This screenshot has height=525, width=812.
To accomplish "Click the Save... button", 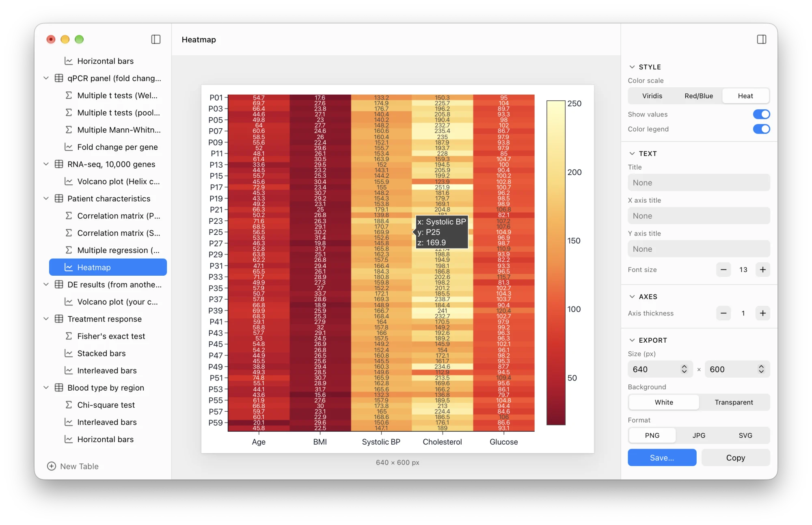I will (662, 458).
